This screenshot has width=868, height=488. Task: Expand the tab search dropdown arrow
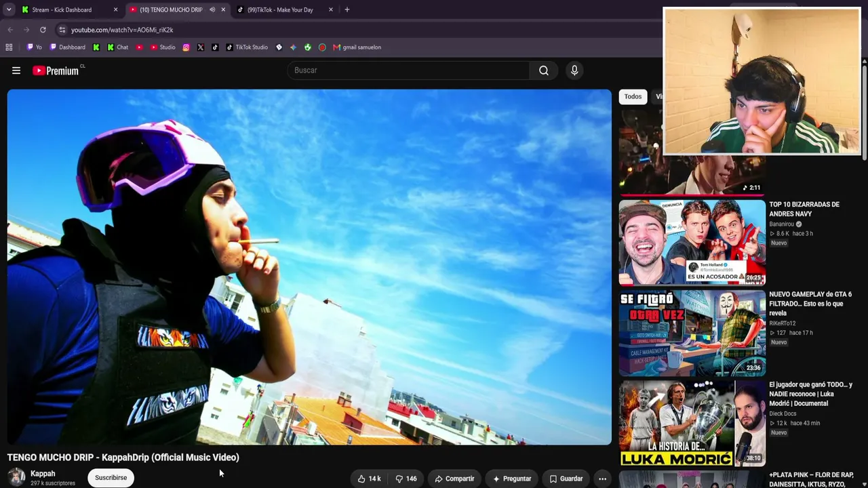(x=9, y=9)
